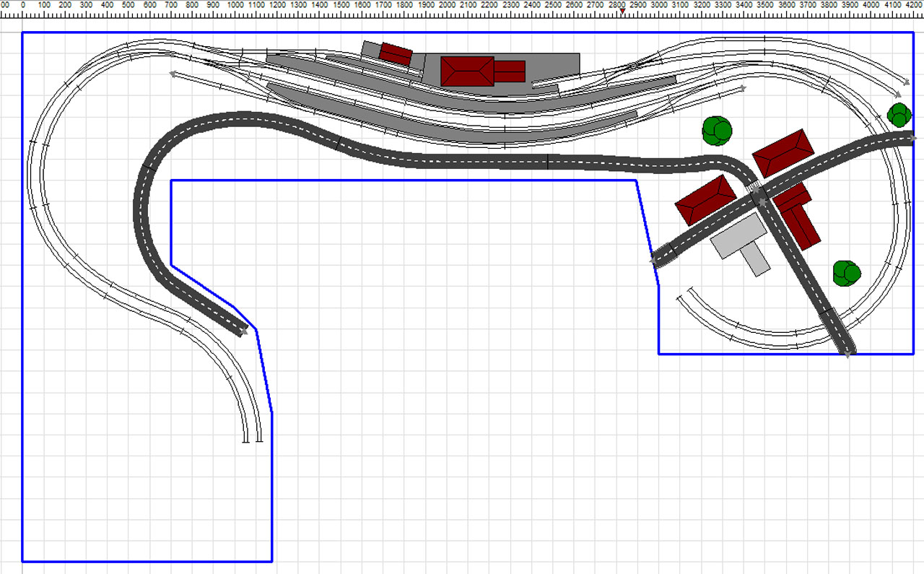
Task: Click the 2000 label on the top ruler
Action: 448,4
